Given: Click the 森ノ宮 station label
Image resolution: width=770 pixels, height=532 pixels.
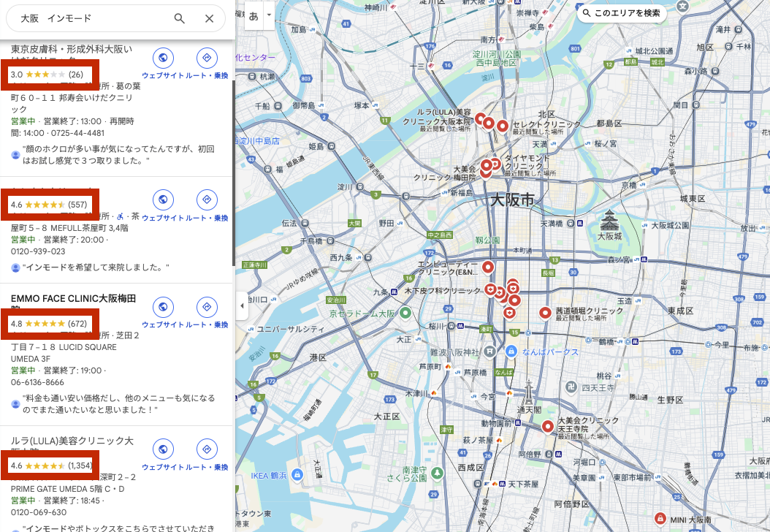Looking at the screenshot, I should [x=618, y=259].
